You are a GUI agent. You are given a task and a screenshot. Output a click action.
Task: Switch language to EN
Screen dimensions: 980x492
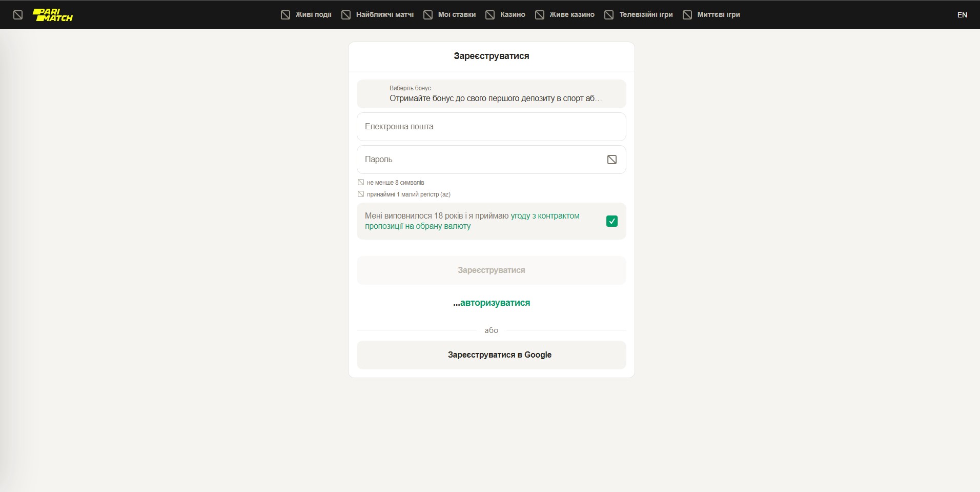coord(962,15)
